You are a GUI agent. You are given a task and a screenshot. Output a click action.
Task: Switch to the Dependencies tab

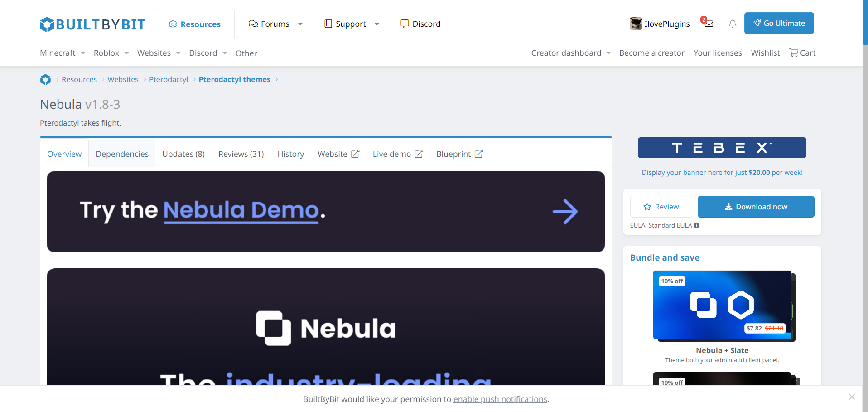click(x=122, y=154)
